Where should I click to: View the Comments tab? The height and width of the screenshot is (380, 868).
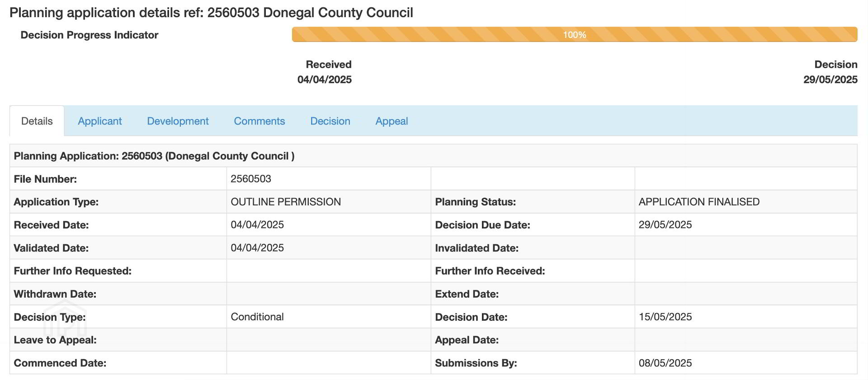pyautogui.click(x=259, y=121)
